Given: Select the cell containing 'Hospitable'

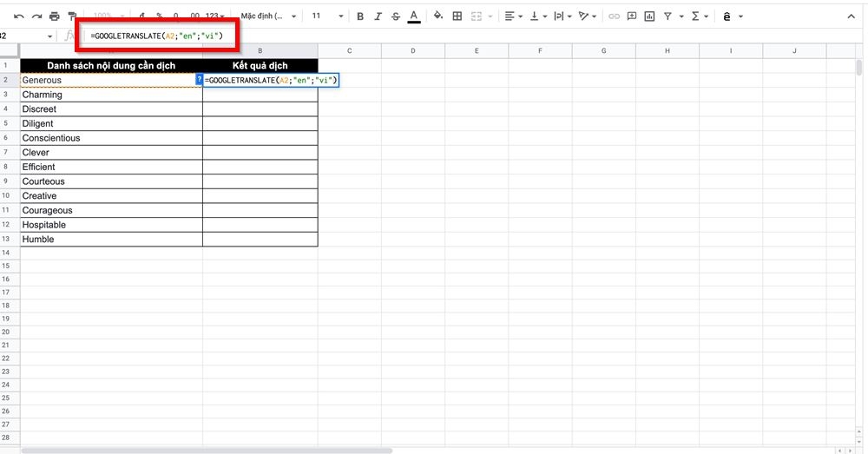Looking at the screenshot, I should pos(111,225).
